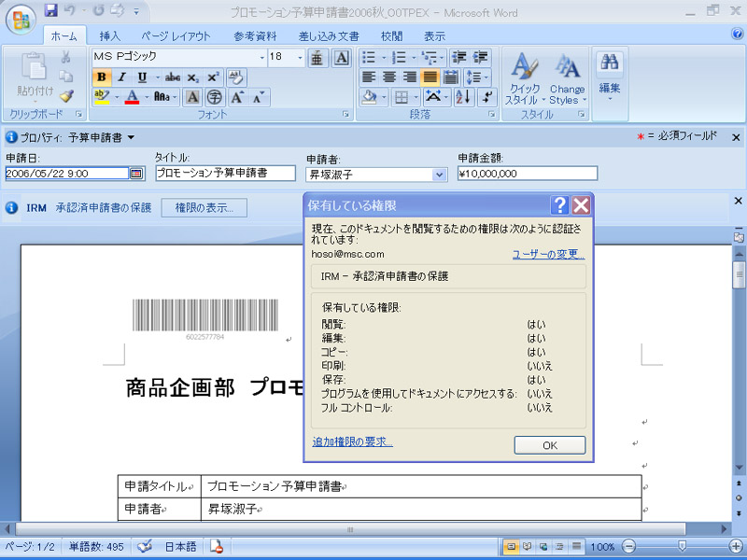
Task: Click the Phonetic Guide (ruby) icon
Action: tap(317, 58)
